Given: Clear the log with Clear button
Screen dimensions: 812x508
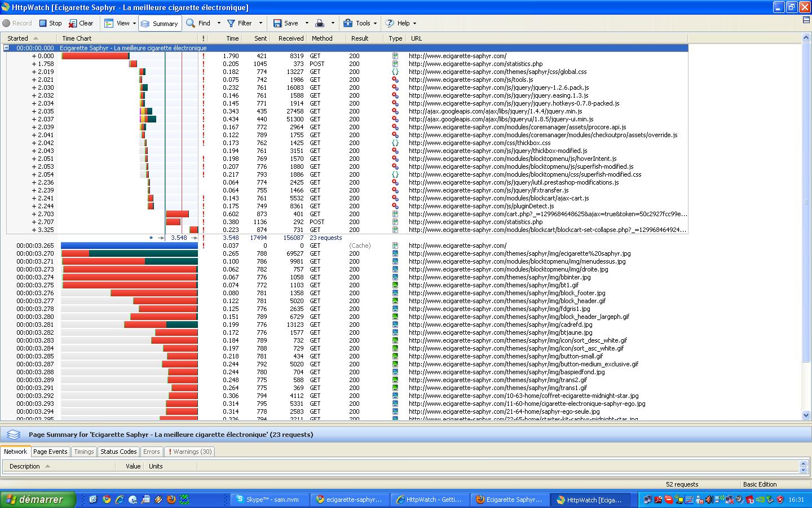Looking at the screenshot, I should (81, 23).
